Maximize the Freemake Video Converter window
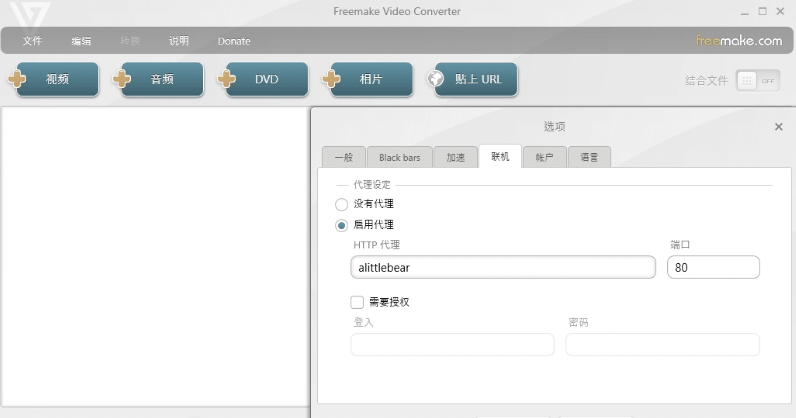796x418 pixels. click(x=762, y=11)
